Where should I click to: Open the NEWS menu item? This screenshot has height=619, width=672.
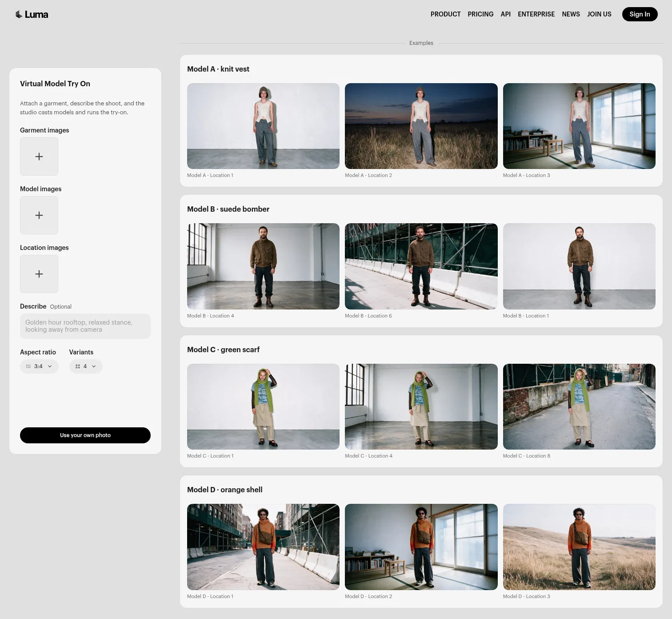571,14
